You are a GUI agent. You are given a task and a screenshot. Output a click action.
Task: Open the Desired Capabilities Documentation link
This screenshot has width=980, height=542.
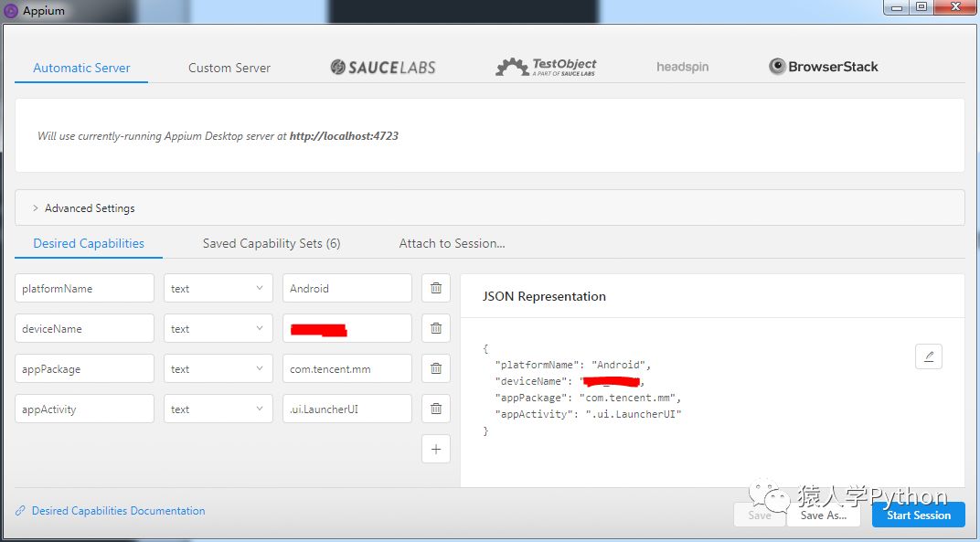118,511
